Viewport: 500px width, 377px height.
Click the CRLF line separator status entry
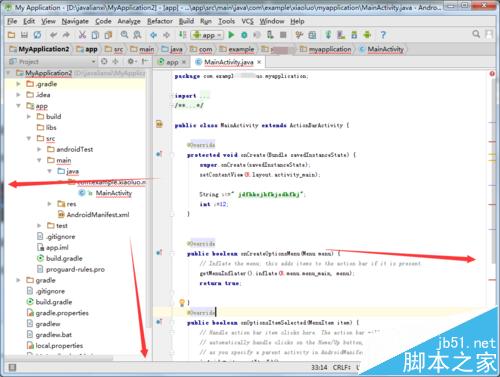[341, 367]
